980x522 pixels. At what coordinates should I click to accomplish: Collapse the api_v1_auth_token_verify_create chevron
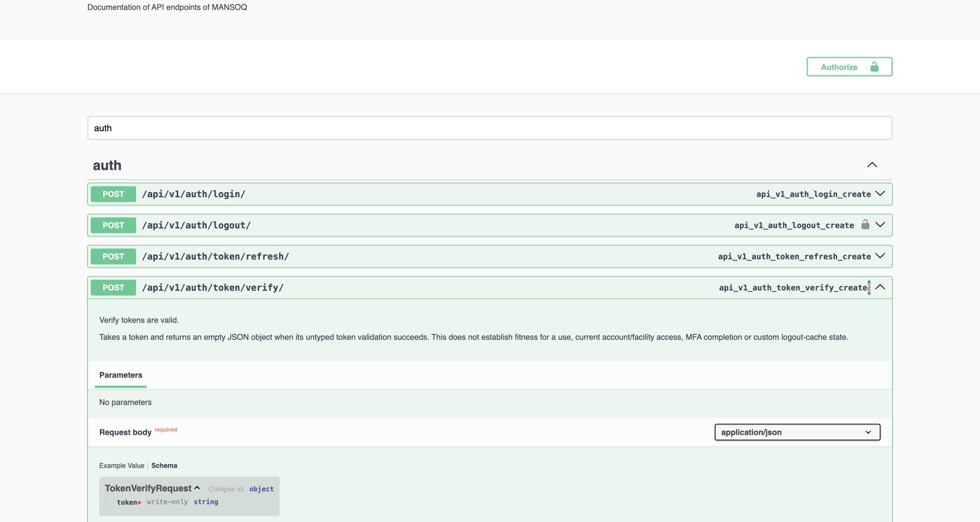coord(880,287)
